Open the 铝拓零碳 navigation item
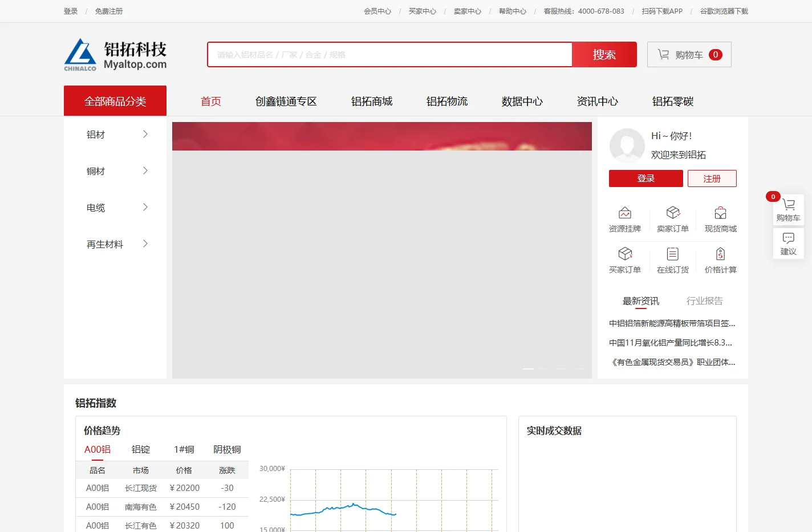Viewport: 812px width, 532px height. [x=673, y=101]
